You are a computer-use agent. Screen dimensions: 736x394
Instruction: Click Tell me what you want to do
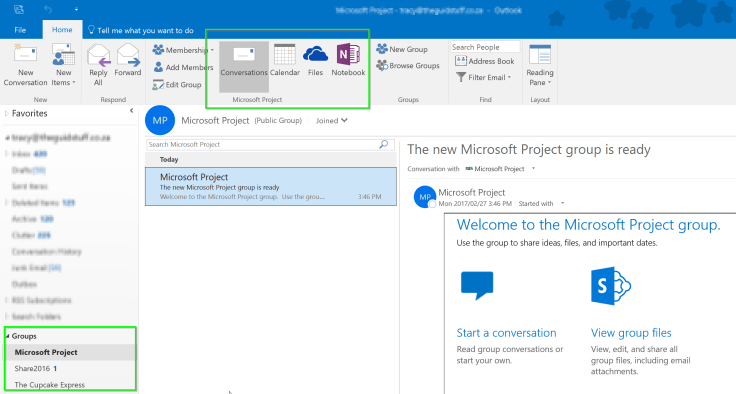tap(141, 31)
